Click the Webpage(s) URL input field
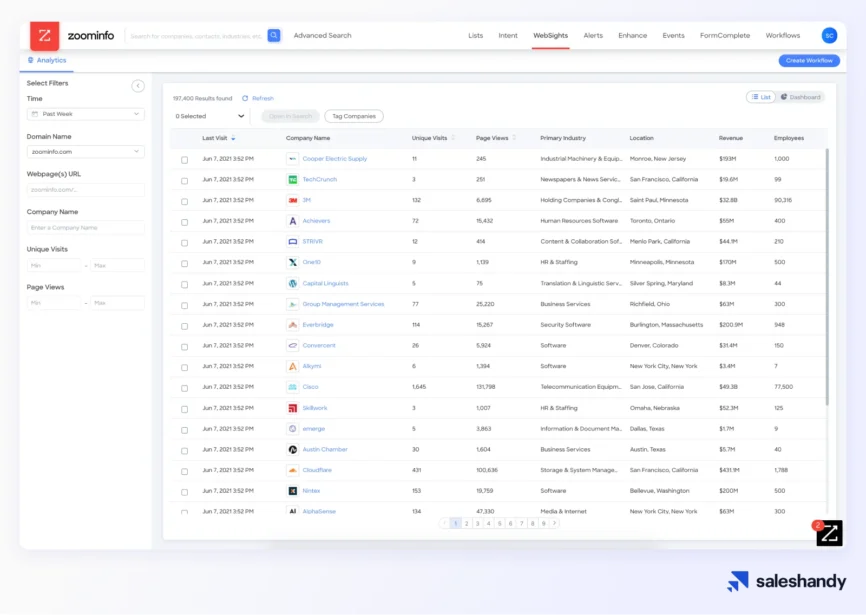866x615 pixels. [x=86, y=190]
